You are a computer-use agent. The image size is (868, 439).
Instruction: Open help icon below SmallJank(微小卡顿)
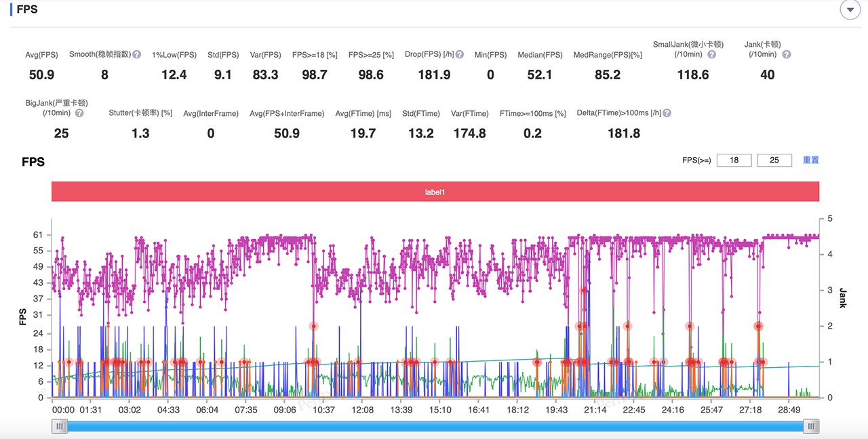click(711, 54)
